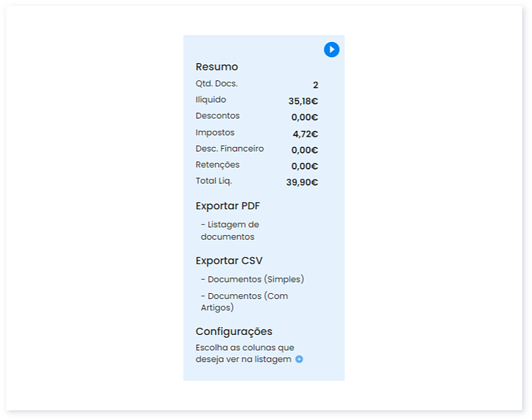
Task: Click the Desc. Financeiro label
Action: [x=229, y=148]
